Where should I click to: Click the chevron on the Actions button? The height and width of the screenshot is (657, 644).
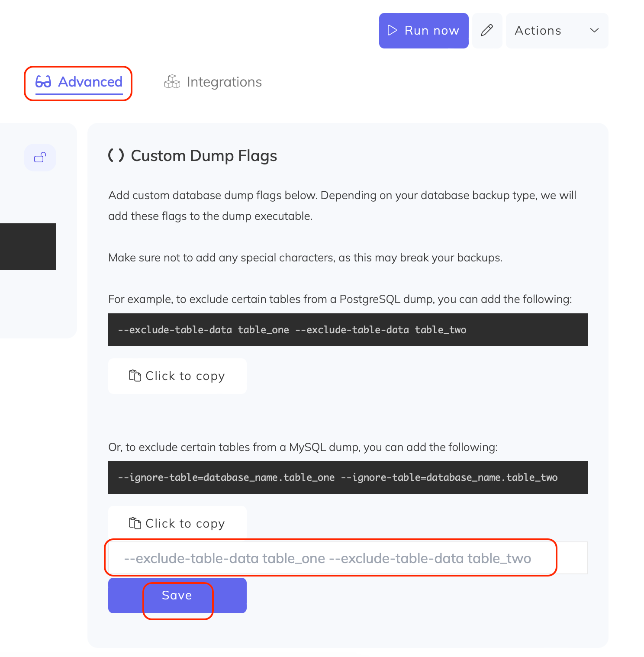click(x=594, y=30)
